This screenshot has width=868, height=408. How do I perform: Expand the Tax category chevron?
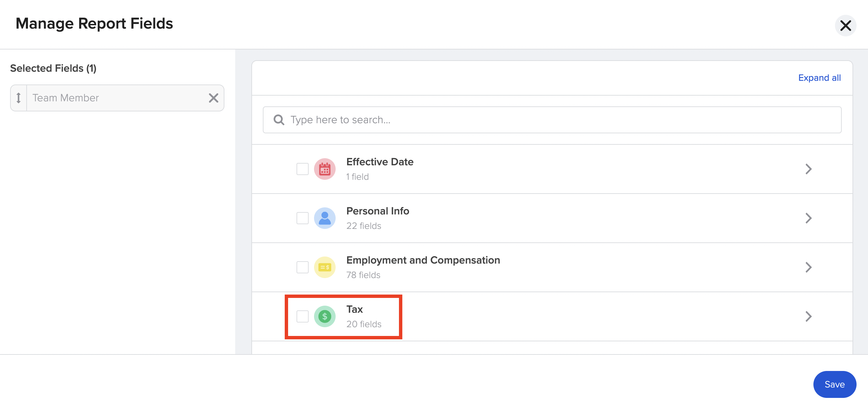[x=808, y=316]
